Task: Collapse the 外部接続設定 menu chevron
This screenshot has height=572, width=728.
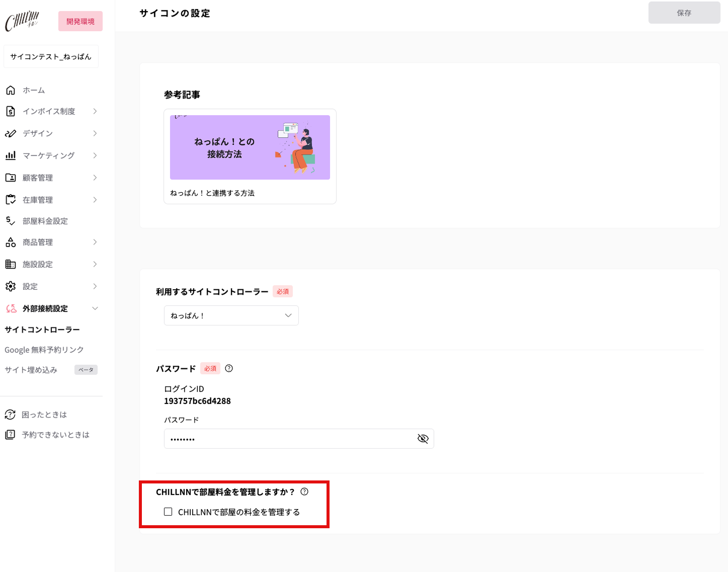Action: point(95,308)
